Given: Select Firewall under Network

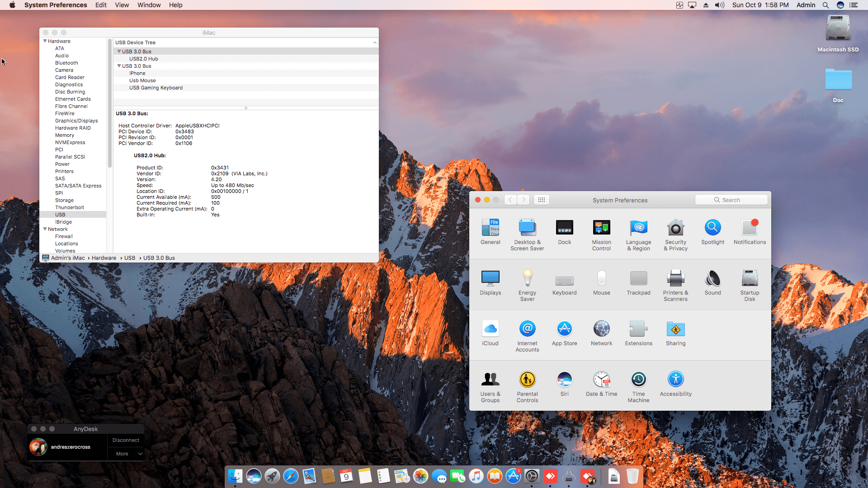Looking at the screenshot, I should (x=64, y=236).
